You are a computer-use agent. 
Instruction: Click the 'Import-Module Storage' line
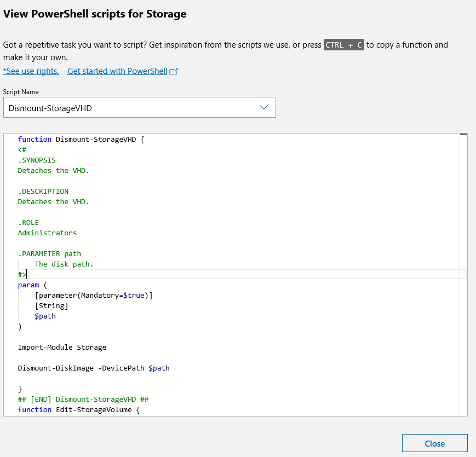[62, 347]
